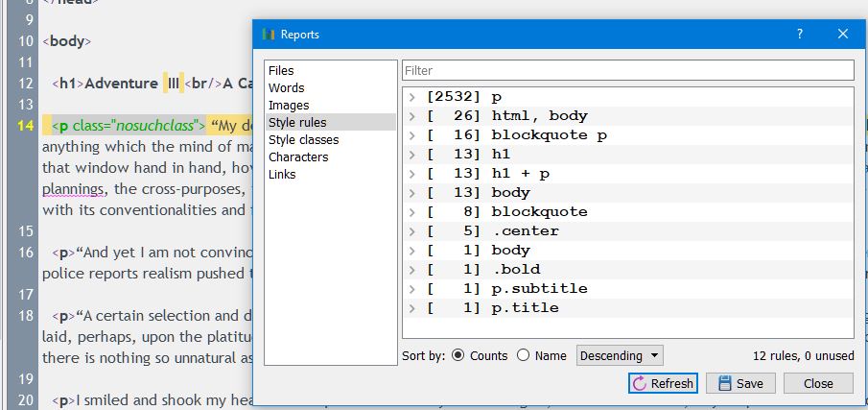Expand the .bold rule

[411, 269]
